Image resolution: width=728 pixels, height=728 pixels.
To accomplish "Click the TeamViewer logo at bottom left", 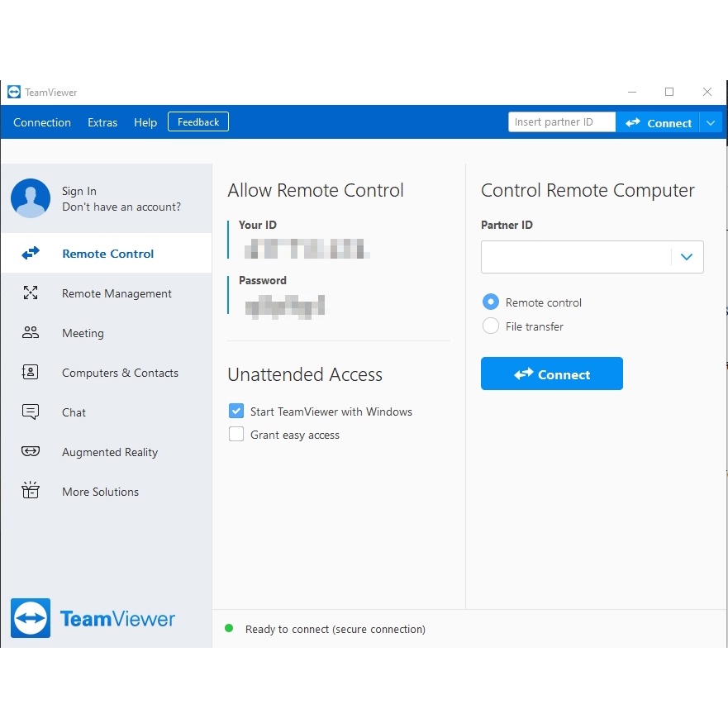I will pos(93,618).
